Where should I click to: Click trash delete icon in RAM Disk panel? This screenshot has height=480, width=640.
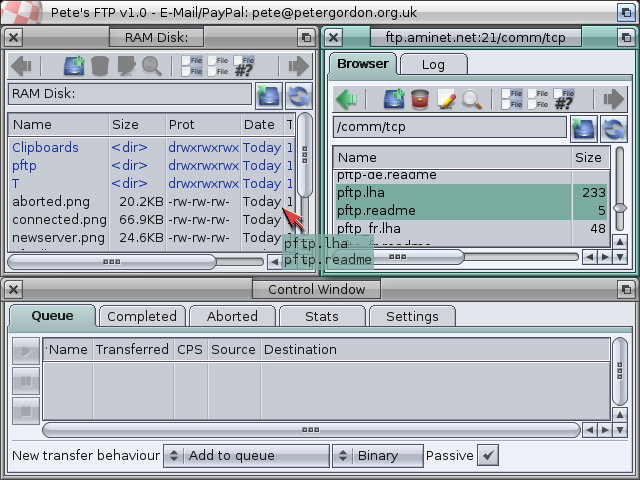(x=100, y=66)
